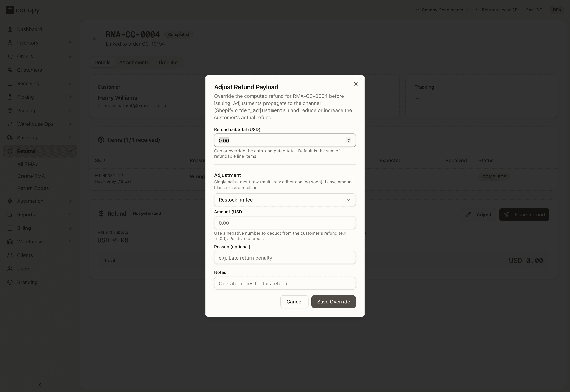Click the Amount (USD) field

click(x=285, y=223)
